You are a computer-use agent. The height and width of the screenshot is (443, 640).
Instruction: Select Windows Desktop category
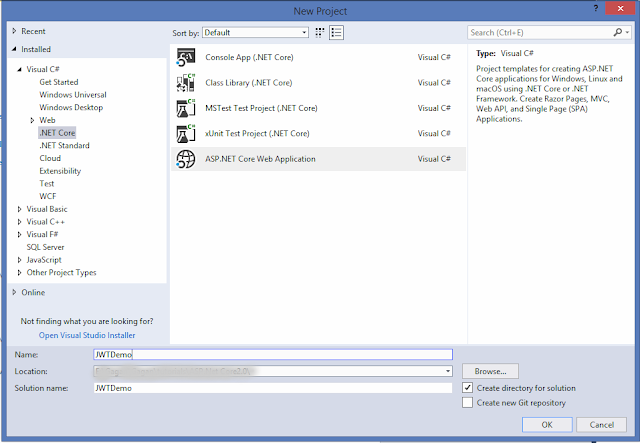[71, 107]
